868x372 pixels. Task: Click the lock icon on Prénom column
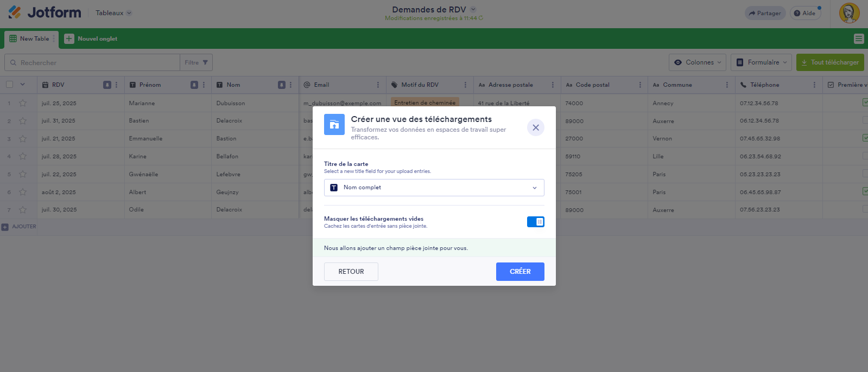194,85
